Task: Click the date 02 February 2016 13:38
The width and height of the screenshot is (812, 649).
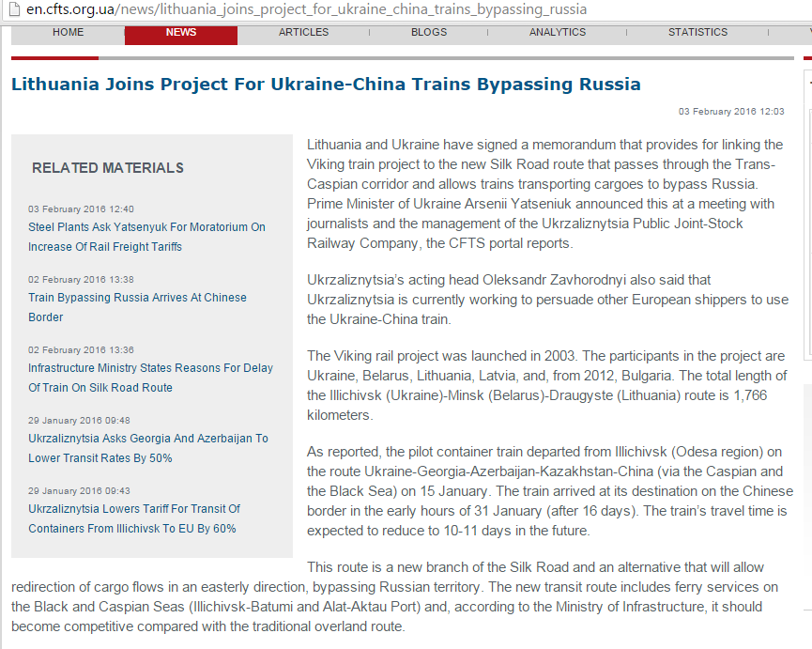Action: (x=81, y=279)
